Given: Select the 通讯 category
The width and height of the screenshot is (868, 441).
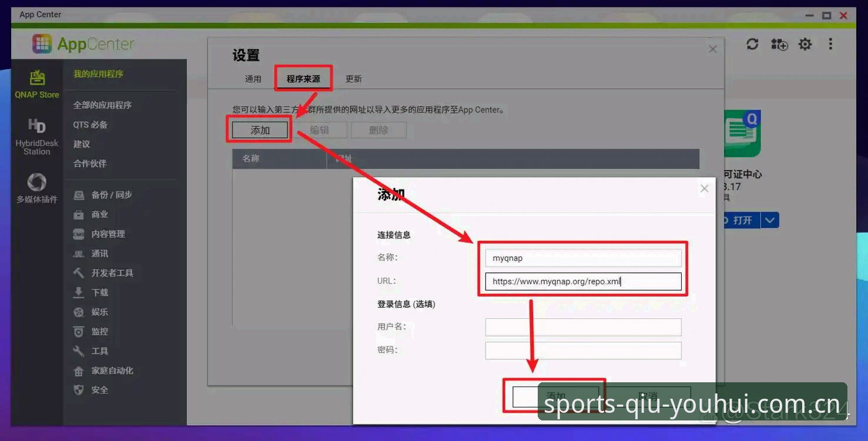Looking at the screenshot, I should [91, 254].
